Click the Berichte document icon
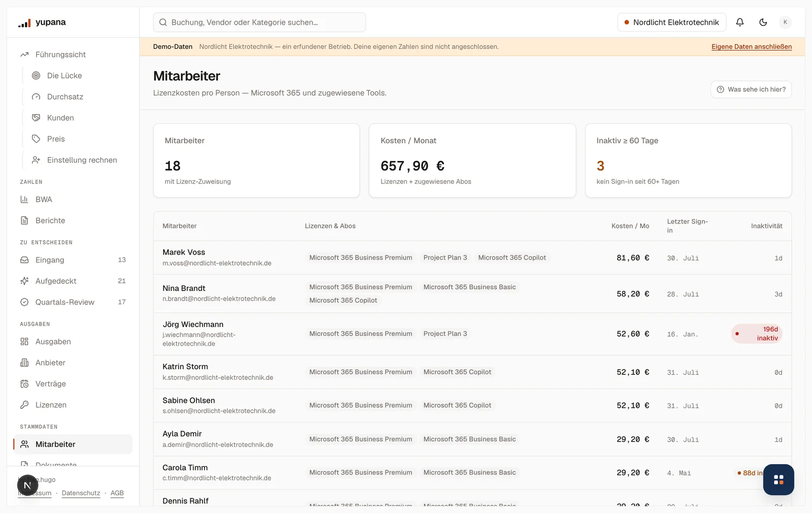The image size is (812, 513). (x=24, y=220)
